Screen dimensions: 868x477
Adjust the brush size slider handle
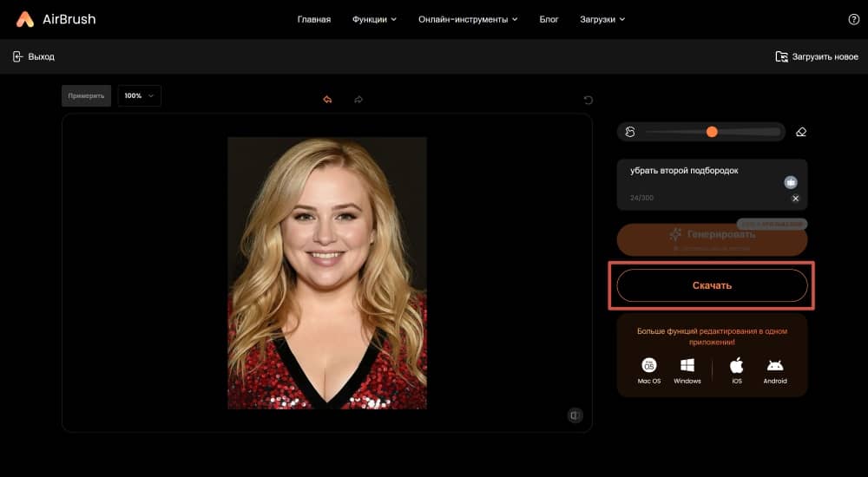tap(712, 132)
